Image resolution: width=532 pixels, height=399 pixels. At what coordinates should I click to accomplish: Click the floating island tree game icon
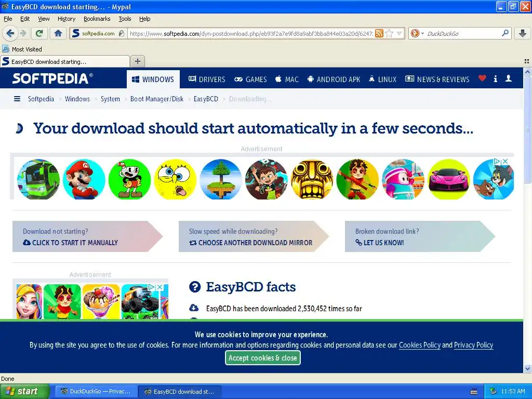(220, 179)
